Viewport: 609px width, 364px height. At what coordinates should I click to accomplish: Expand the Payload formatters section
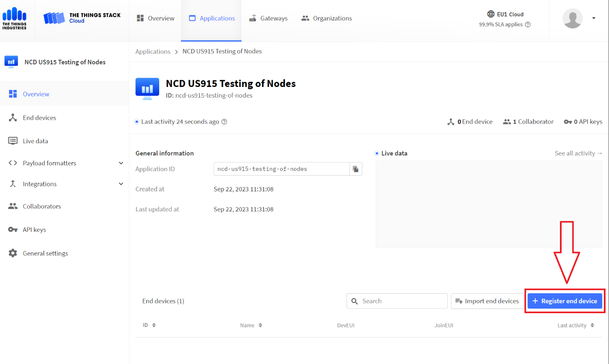pyautogui.click(x=121, y=163)
